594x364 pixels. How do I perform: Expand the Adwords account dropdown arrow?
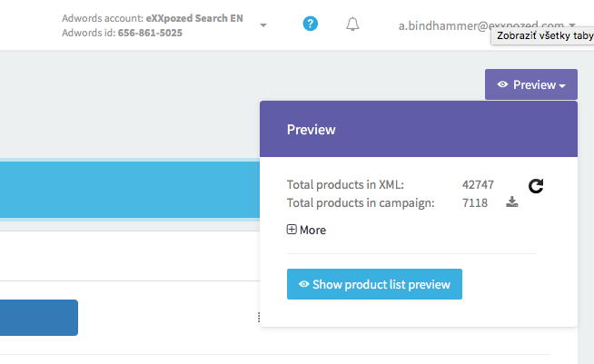pyautogui.click(x=263, y=25)
